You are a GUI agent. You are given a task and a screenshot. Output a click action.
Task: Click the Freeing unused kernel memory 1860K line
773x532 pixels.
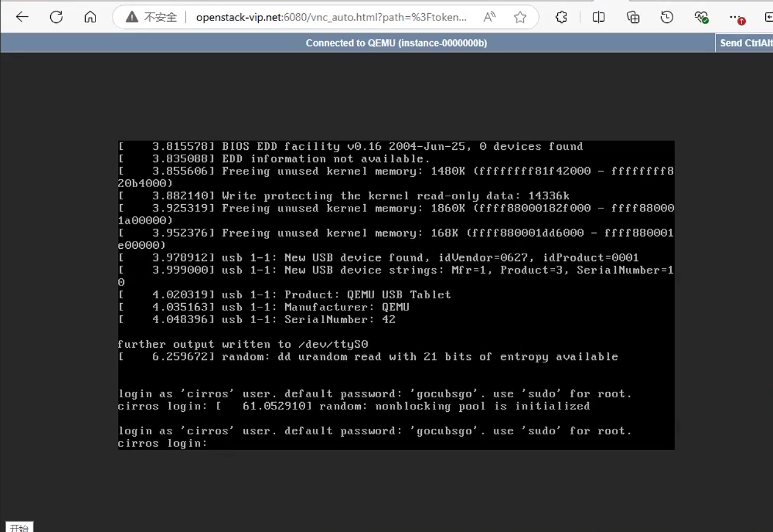[396, 214]
